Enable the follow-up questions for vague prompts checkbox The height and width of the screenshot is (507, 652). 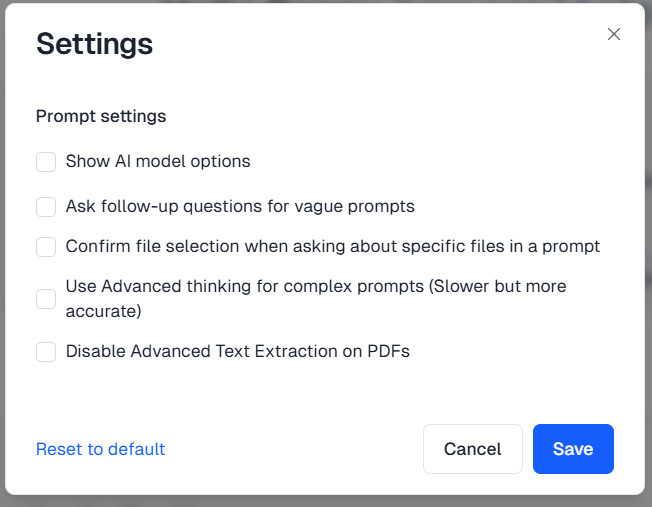pos(46,207)
